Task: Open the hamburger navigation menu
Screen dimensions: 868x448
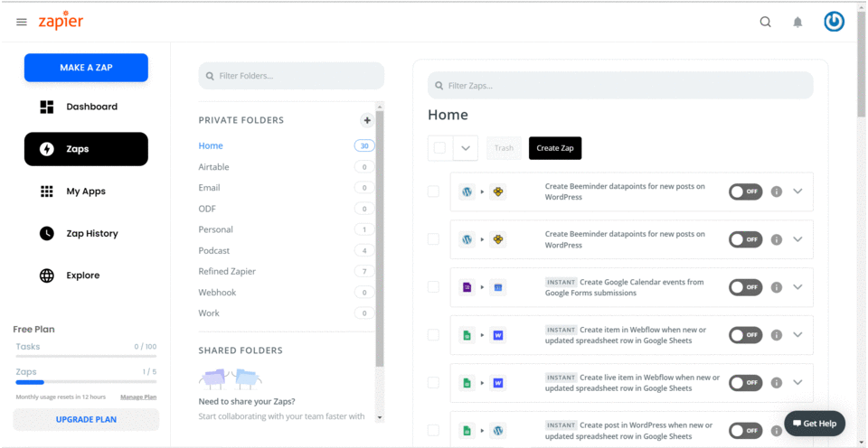Action: [22, 22]
